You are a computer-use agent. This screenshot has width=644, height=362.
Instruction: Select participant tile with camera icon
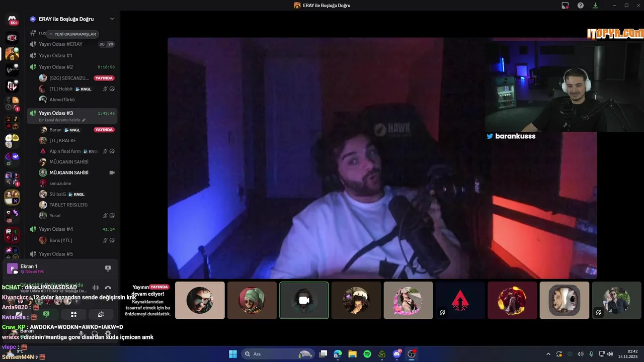click(304, 300)
